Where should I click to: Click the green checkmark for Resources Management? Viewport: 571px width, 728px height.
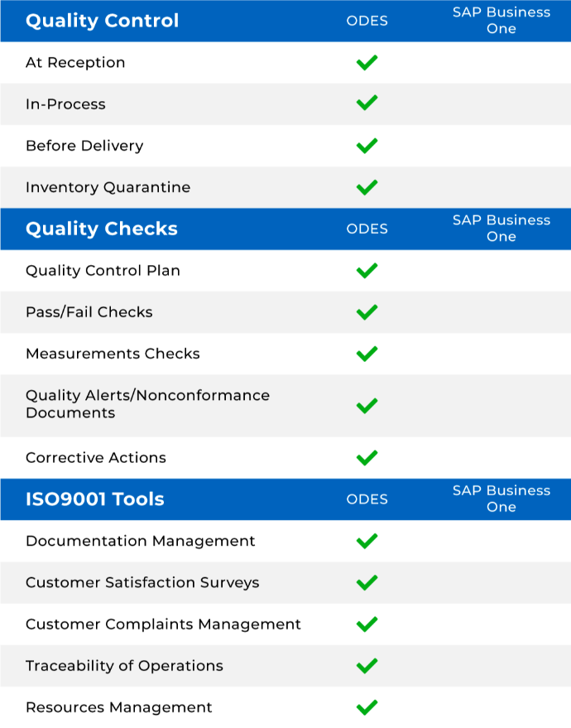pos(367,707)
